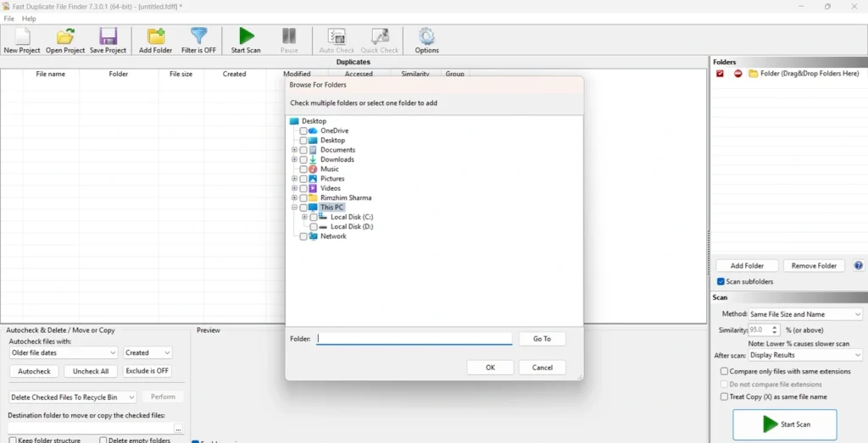Image resolution: width=868 pixels, height=443 pixels.
Task: Click the Documents icon in folder tree
Action: coord(313,150)
